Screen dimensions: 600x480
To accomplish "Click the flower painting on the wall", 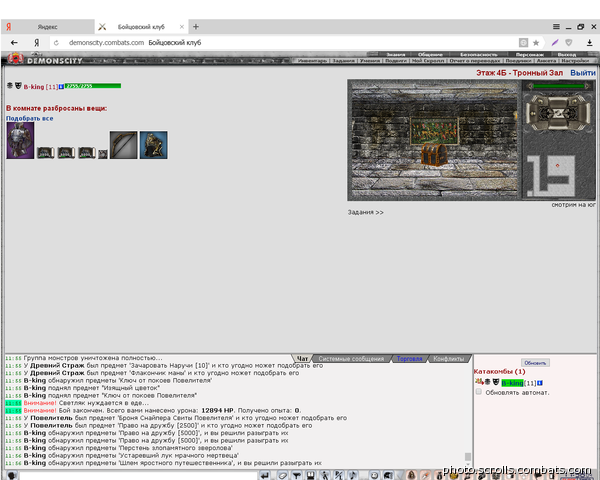I will (434, 131).
